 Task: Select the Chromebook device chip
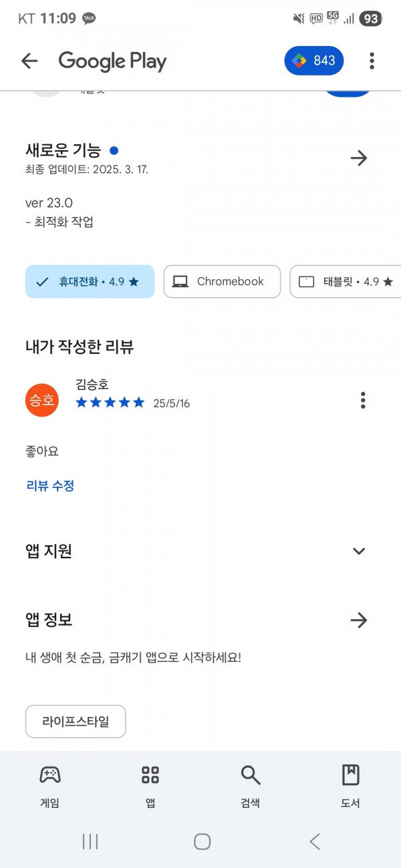point(222,282)
